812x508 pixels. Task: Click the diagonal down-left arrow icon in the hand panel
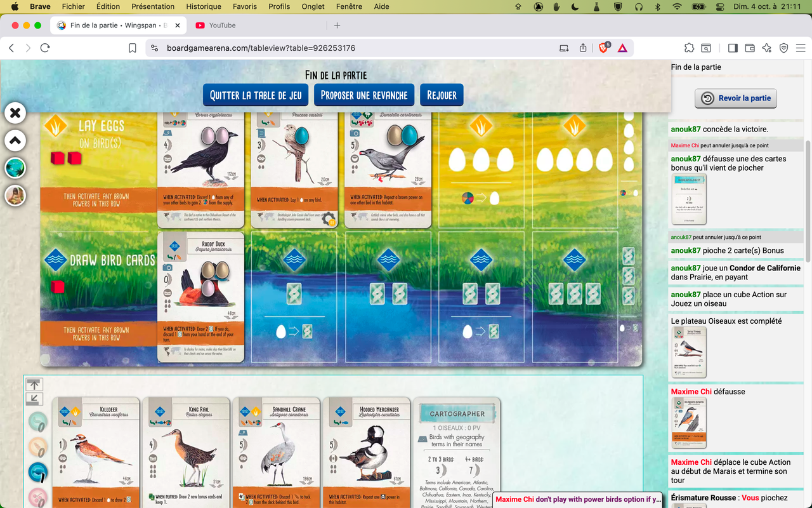pyautogui.click(x=34, y=399)
